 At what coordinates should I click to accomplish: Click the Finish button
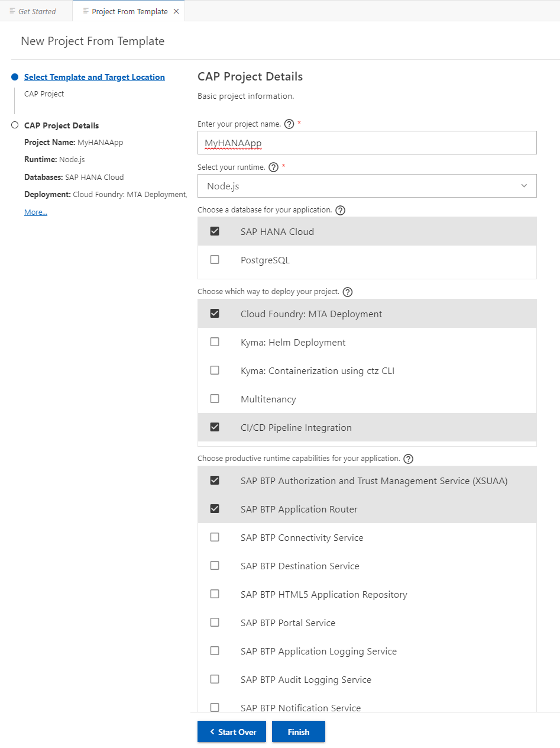298,732
